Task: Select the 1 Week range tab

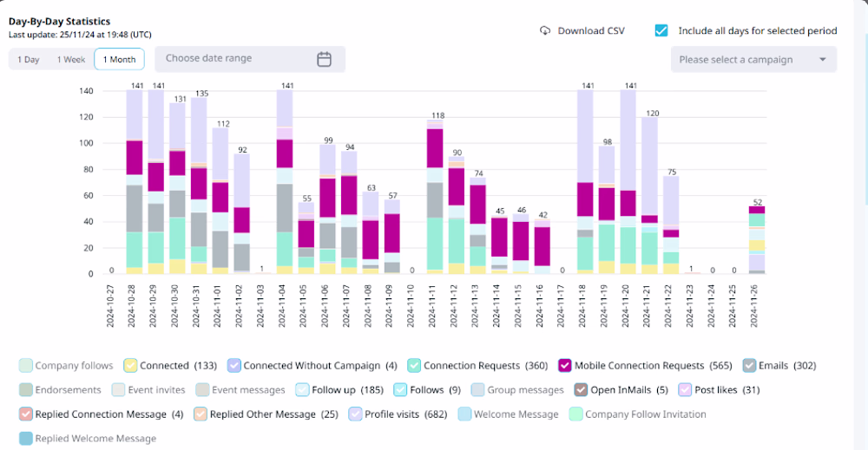Action: click(71, 59)
